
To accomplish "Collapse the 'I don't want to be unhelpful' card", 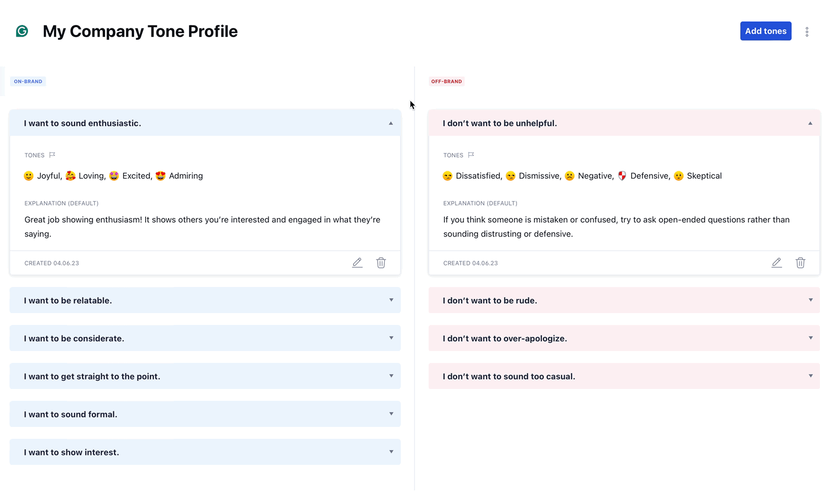I will point(810,123).
